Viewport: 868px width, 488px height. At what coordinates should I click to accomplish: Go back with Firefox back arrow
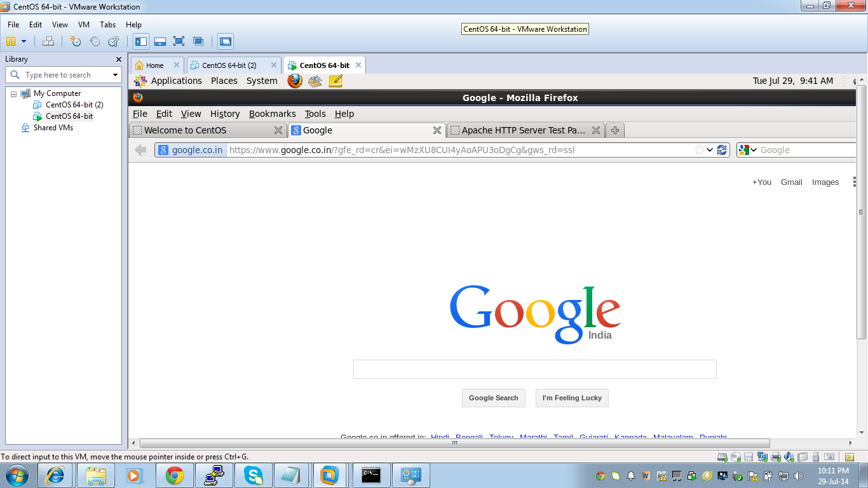[141, 150]
